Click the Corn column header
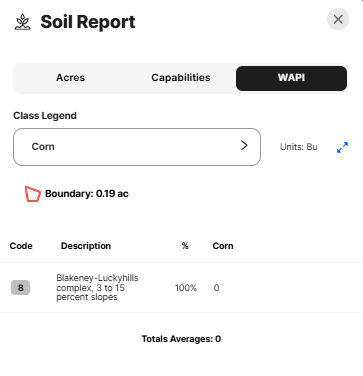 pos(223,246)
